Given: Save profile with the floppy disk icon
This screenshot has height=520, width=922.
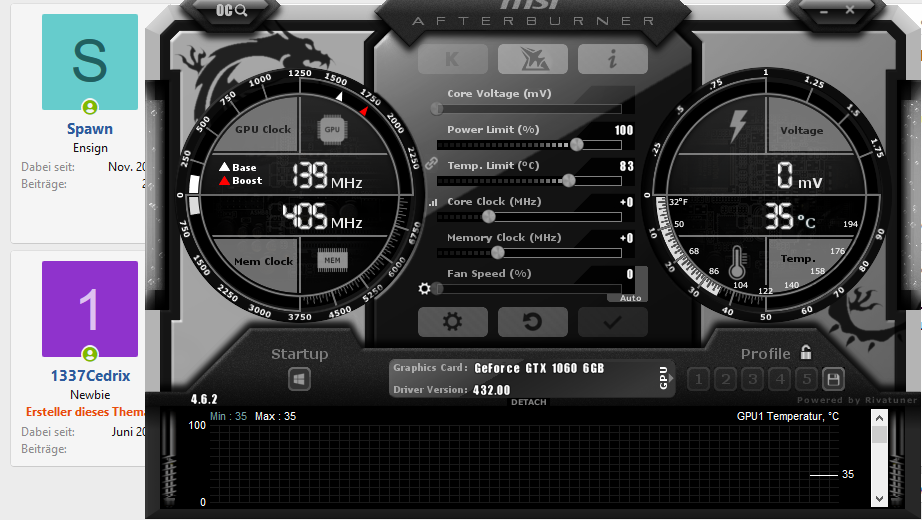Looking at the screenshot, I should [x=833, y=379].
